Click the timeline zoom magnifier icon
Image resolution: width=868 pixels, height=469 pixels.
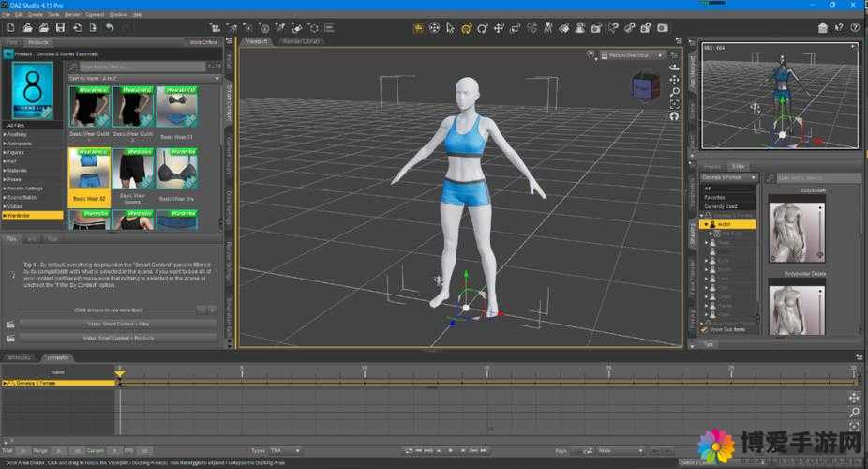[854, 412]
